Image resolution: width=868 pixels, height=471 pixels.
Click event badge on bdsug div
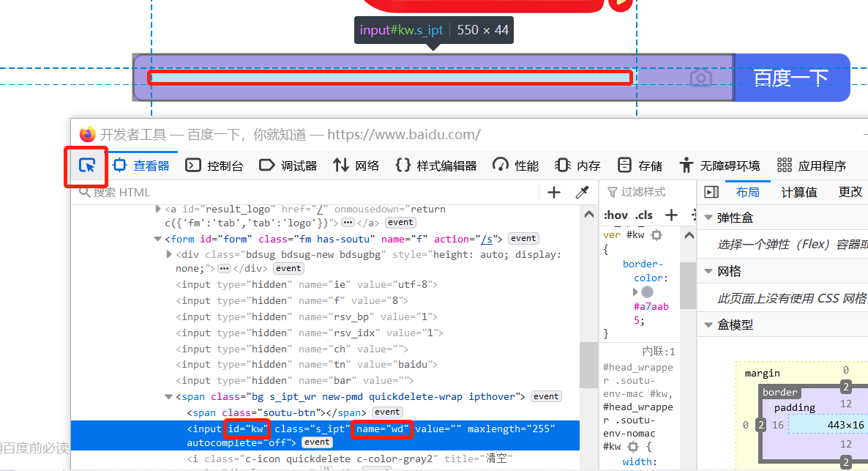(x=288, y=268)
